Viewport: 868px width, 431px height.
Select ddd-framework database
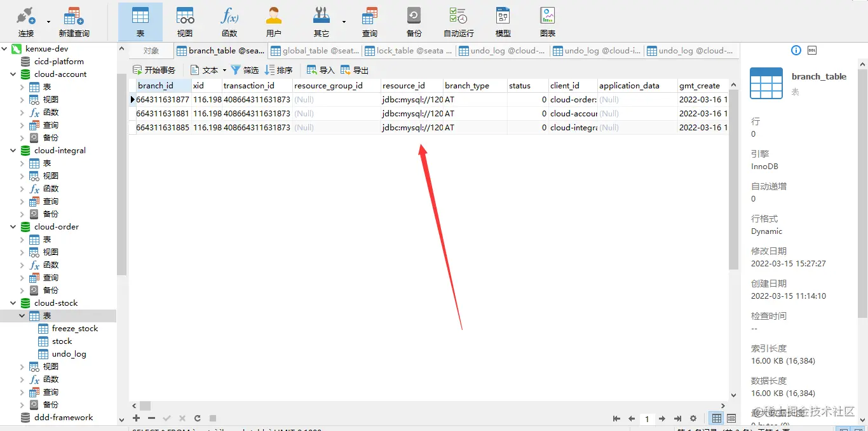64,418
